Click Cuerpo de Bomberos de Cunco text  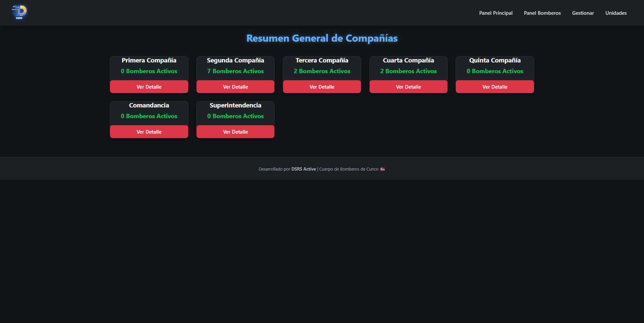click(348, 169)
